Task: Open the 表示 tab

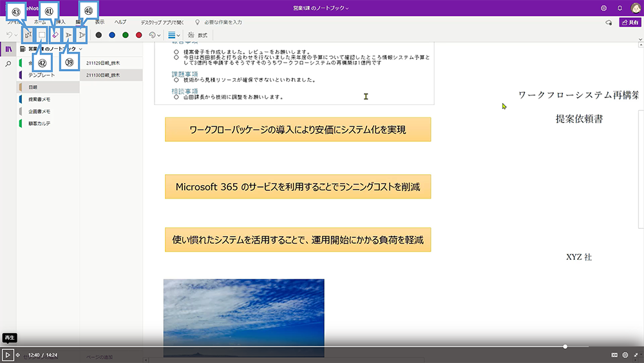Action: point(100,22)
